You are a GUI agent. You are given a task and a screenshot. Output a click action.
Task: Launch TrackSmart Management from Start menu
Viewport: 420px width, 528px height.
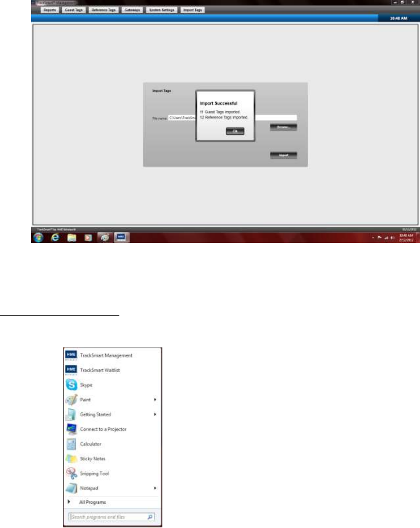point(113,355)
